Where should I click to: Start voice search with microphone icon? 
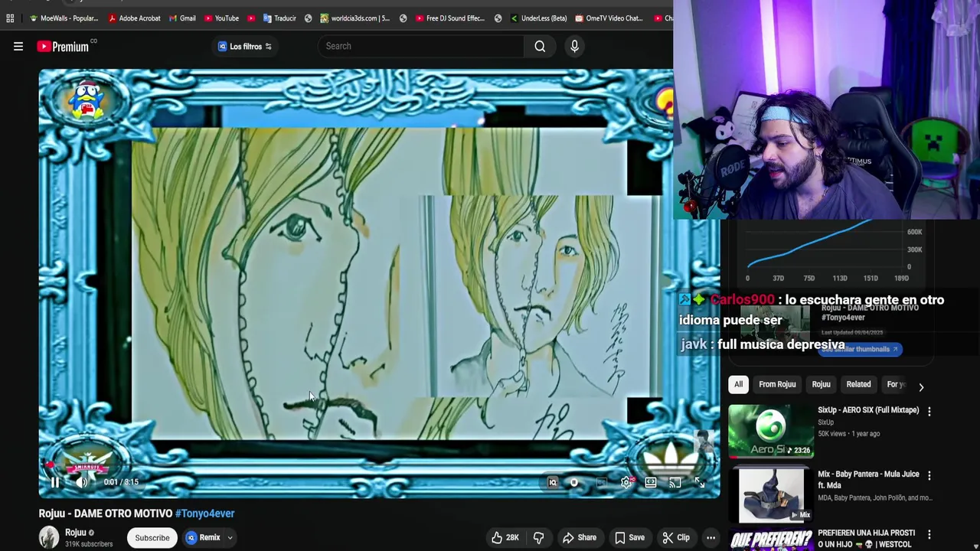tap(574, 46)
